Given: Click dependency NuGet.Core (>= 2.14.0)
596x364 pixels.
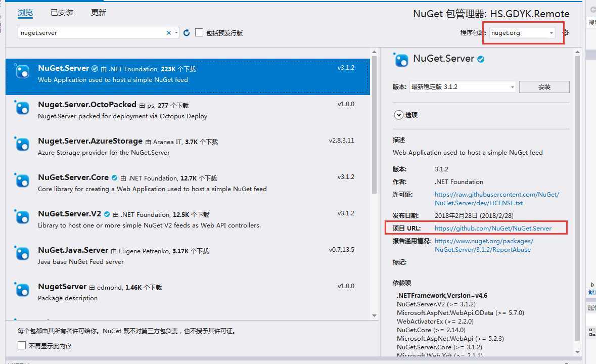Looking at the screenshot, I should click(x=431, y=330).
